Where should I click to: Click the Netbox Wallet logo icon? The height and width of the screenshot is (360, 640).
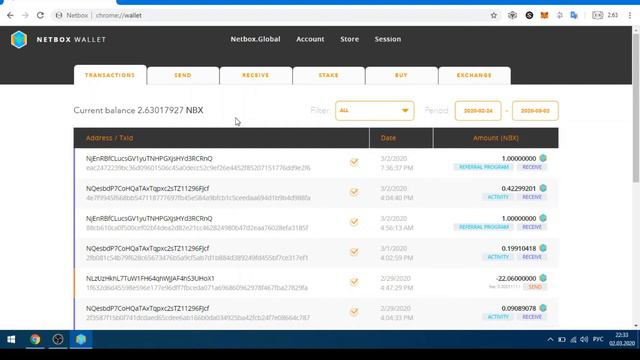pos(19,40)
